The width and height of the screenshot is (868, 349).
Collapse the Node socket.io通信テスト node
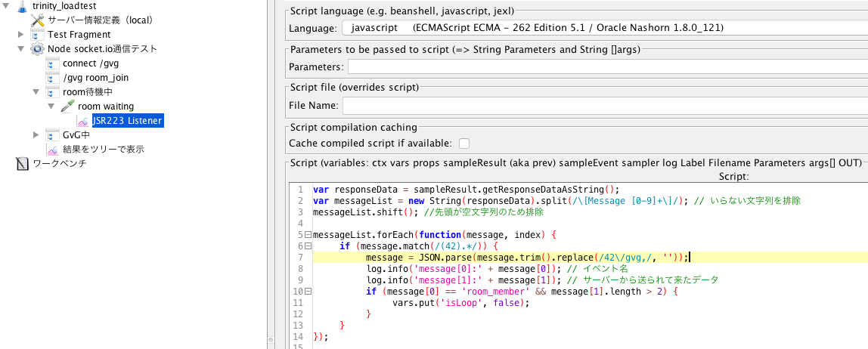tap(21, 48)
